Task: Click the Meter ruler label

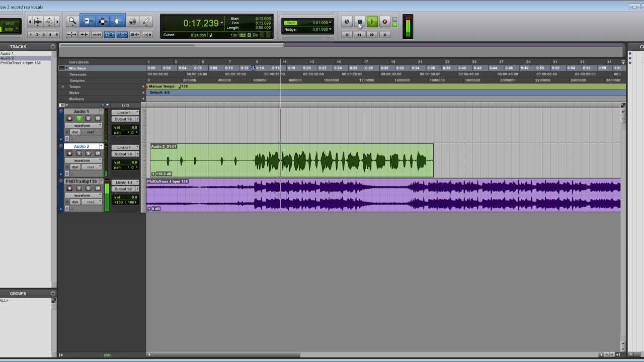Action: click(x=74, y=93)
